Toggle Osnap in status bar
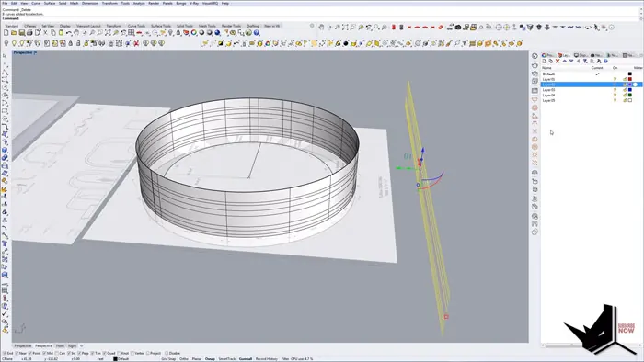Image resolution: width=644 pixels, height=362 pixels. point(210,358)
